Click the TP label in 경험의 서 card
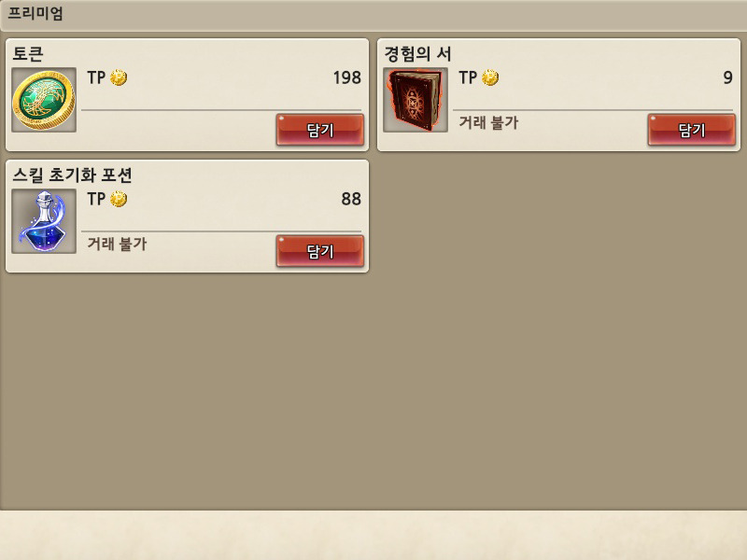 468,77
